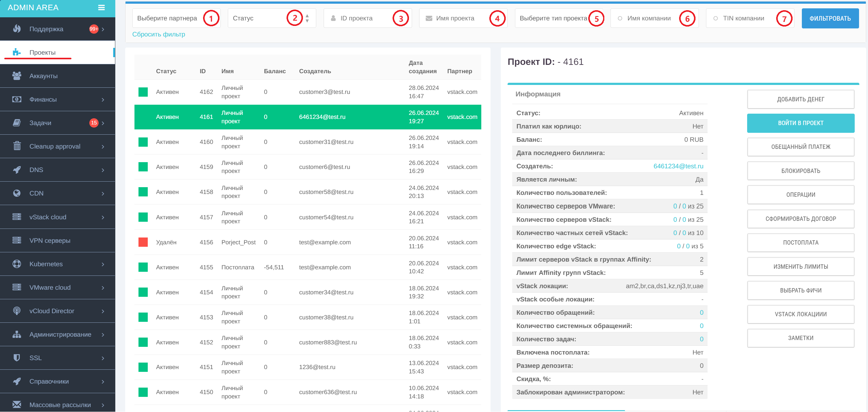Image resolution: width=868 pixels, height=412 pixels.
Task: Focus the TIN компании input field
Action: [x=750, y=18]
